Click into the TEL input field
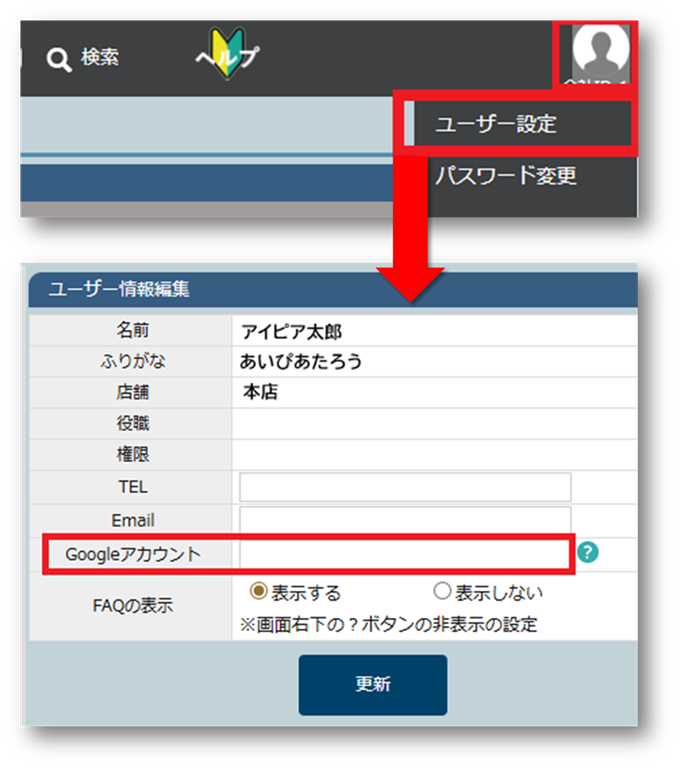This screenshot has width=680, height=768. (405, 487)
